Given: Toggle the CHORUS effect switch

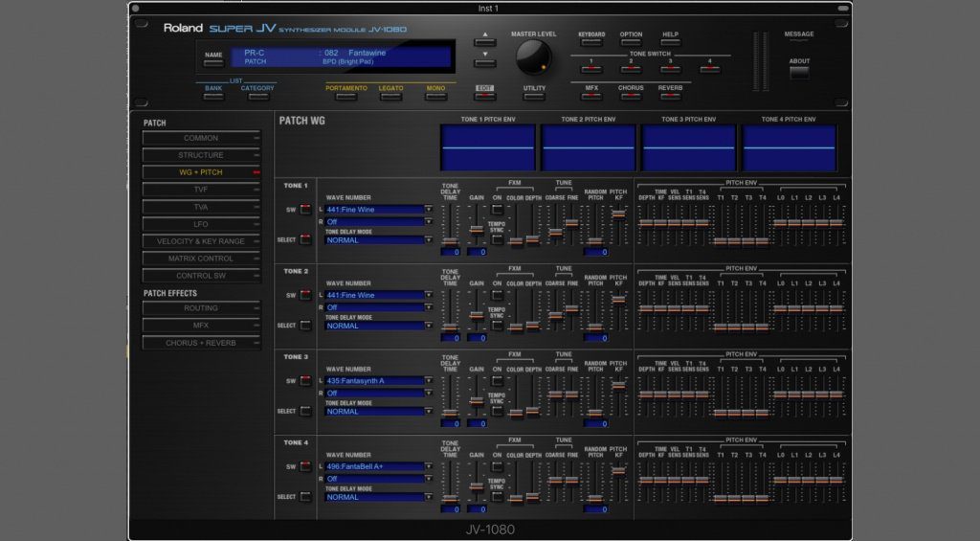Looking at the screenshot, I should point(631,97).
